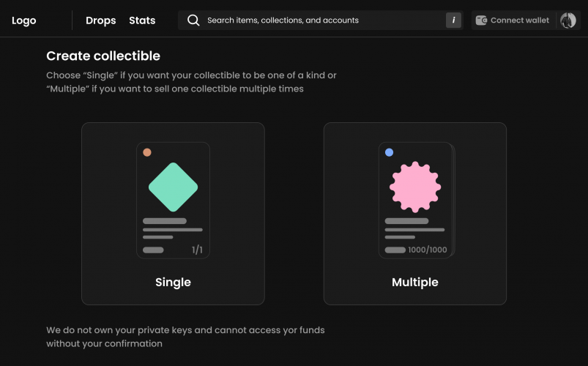
Task: Click the info 'i' icon in search bar
Action: click(453, 20)
